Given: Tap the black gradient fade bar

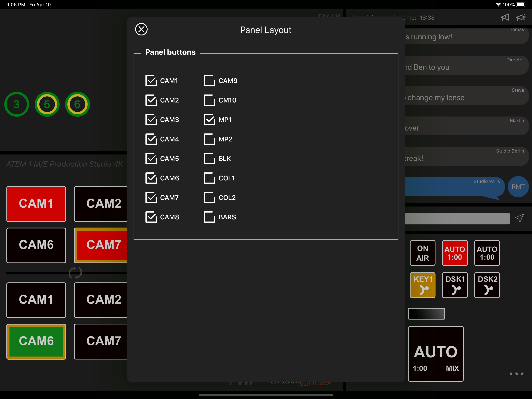Looking at the screenshot, I should click(426, 313).
